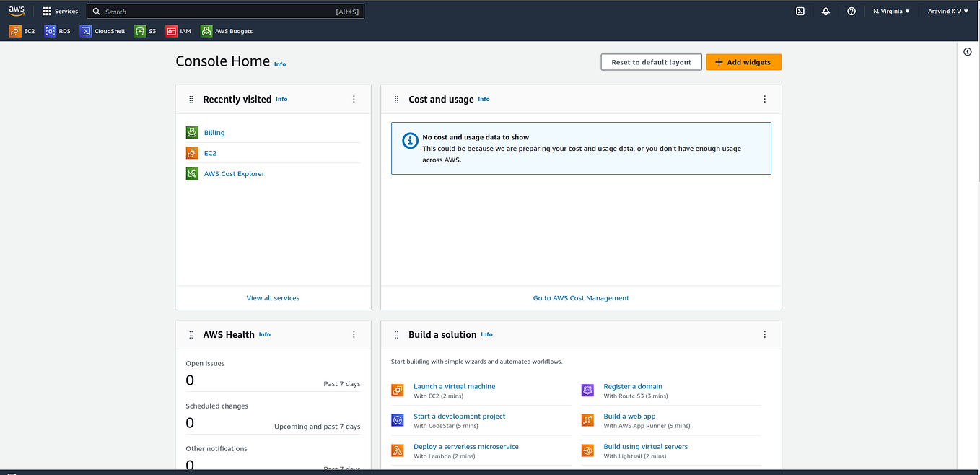This screenshot has height=475, width=980.
Task: Click the Reset to default layout button
Action: click(x=651, y=61)
